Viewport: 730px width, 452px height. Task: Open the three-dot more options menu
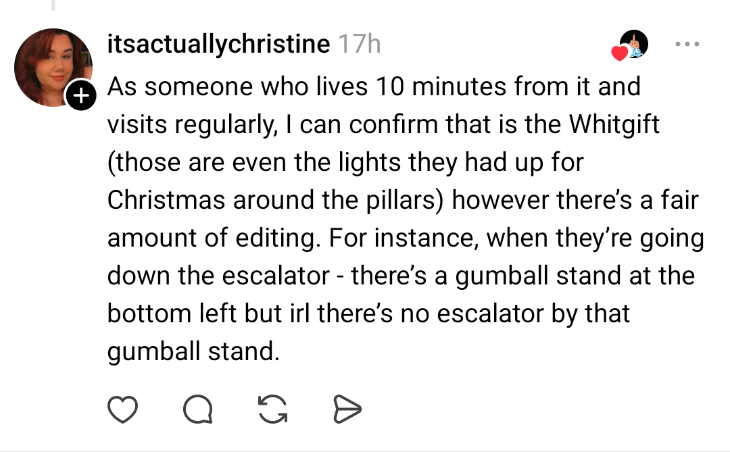click(688, 45)
